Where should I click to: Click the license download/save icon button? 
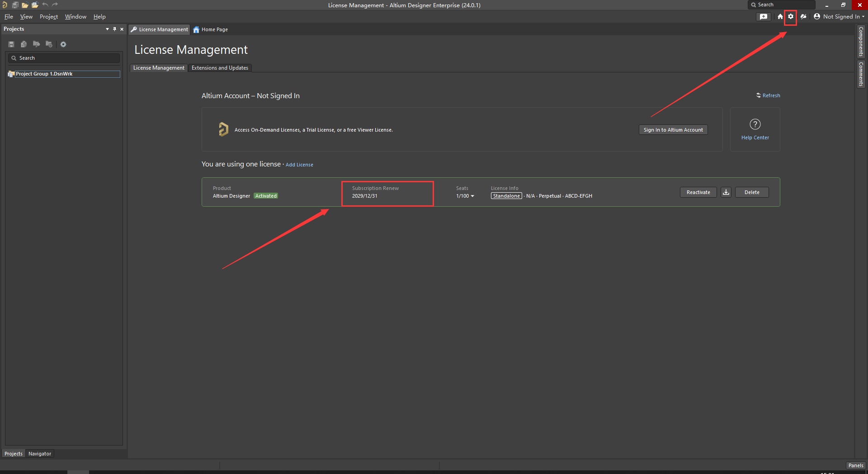[x=726, y=192]
